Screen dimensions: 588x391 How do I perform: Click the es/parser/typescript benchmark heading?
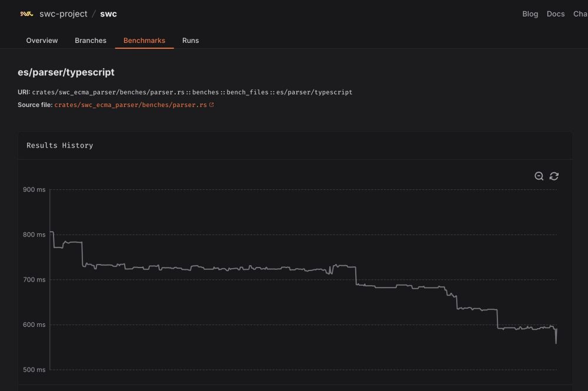(x=66, y=72)
